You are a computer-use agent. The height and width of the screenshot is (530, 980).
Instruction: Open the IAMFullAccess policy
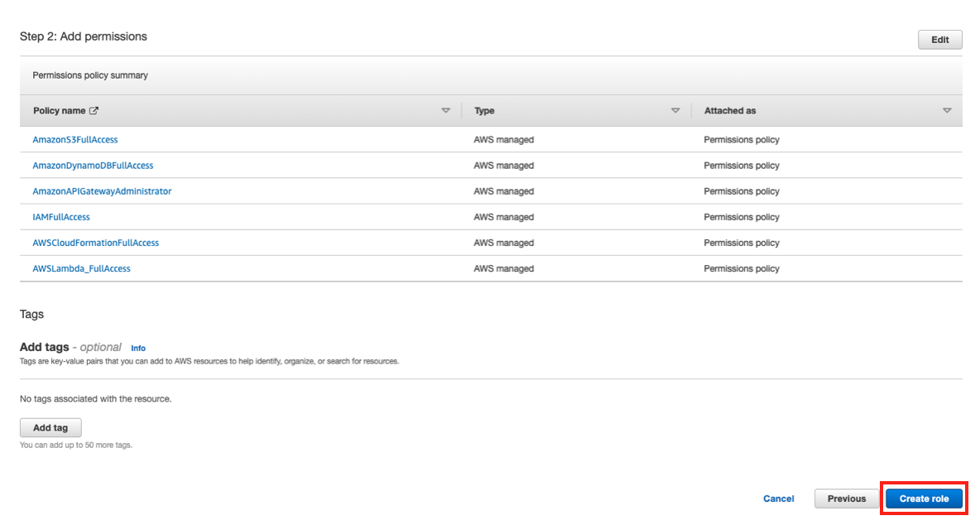click(x=60, y=216)
